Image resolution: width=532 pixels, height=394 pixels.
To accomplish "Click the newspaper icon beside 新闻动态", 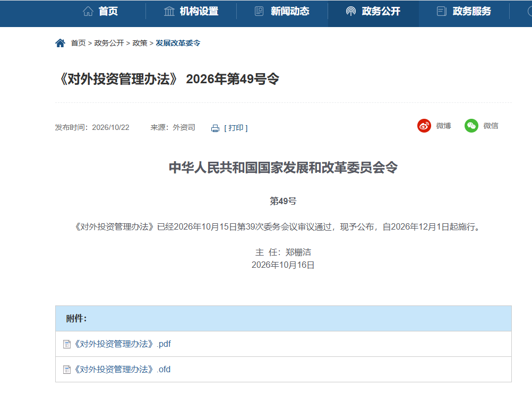I will 259,11.
